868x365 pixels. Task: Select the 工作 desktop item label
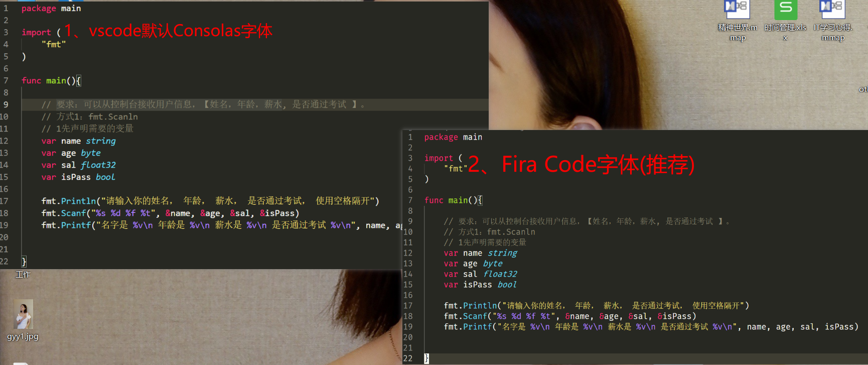tap(23, 275)
